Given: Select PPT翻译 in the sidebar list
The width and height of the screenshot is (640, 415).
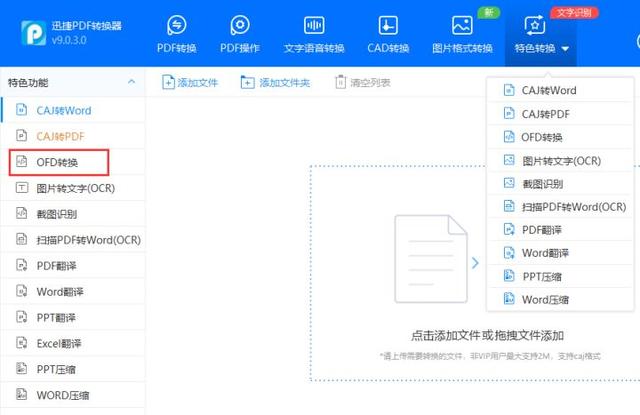Looking at the screenshot, I should [73, 317].
